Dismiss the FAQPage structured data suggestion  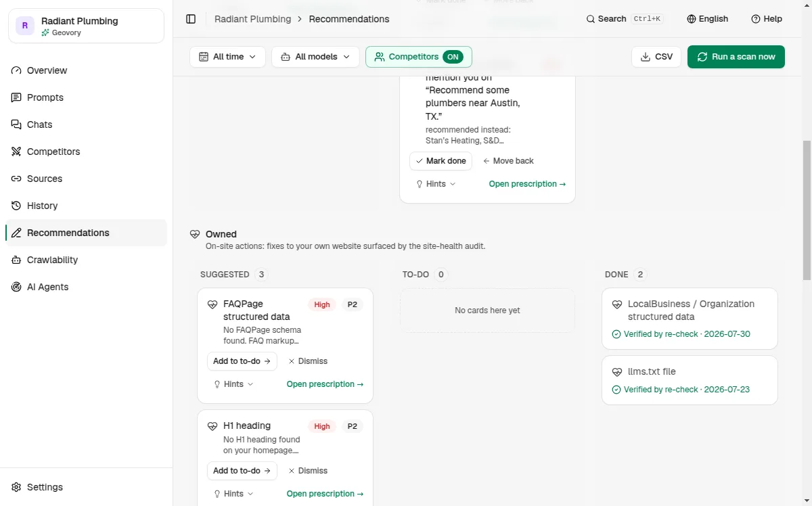308,361
